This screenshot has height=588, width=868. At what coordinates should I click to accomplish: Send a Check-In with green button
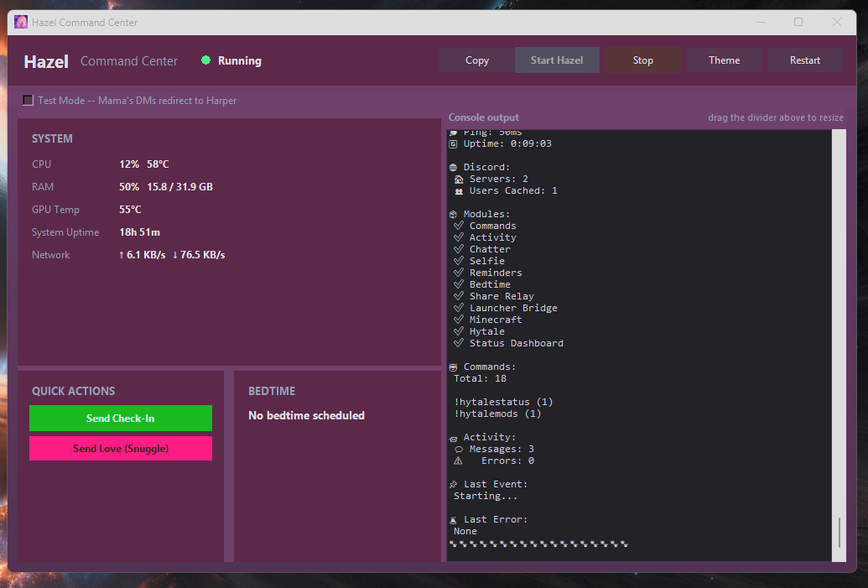click(x=121, y=418)
